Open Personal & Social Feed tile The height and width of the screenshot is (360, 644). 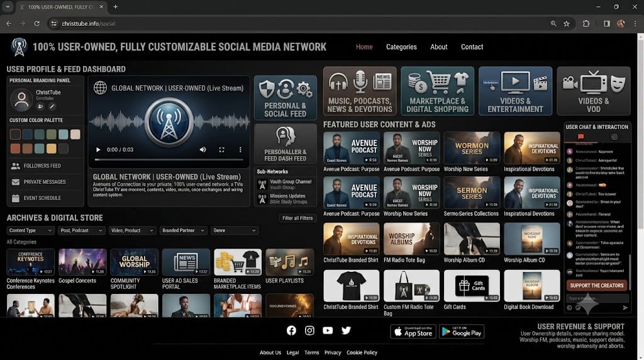click(285, 98)
